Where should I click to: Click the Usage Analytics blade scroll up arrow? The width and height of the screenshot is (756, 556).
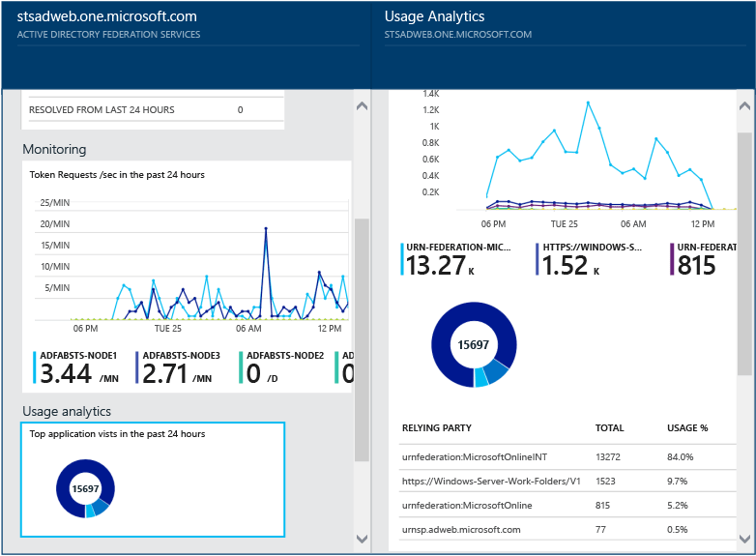click(x=743, y=104)
